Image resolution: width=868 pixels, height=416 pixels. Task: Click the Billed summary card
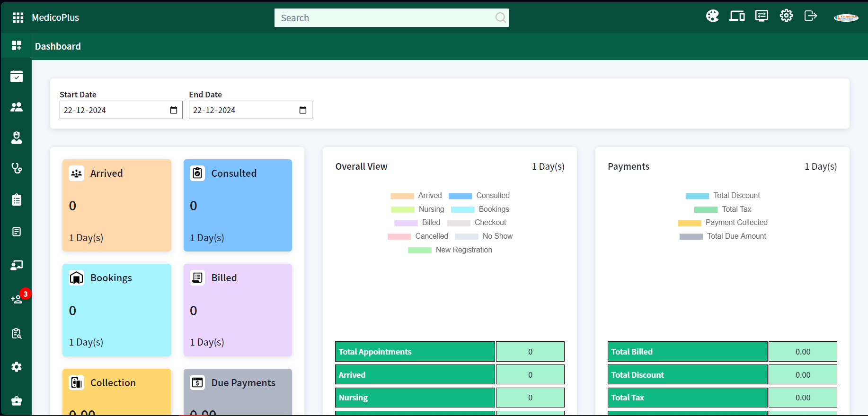tap(238, 310)
